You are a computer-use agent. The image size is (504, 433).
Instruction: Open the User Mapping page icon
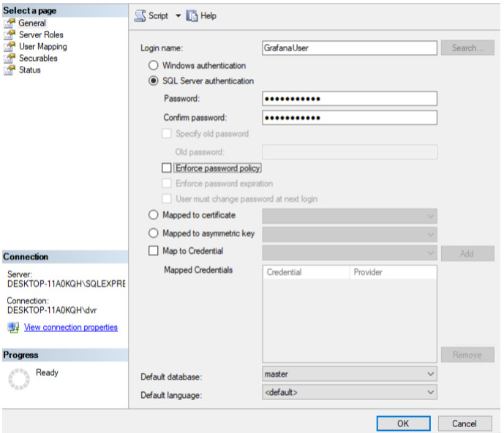point(10,47)
